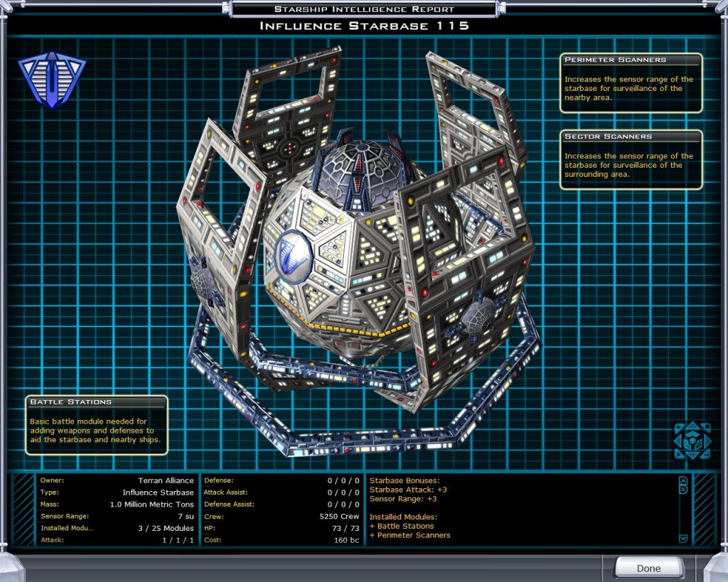Click the "+ Perimeter Scanners" installed module entry
This screenshot has height=582, width=728.
pyautogui.click(x=410, y=535)
